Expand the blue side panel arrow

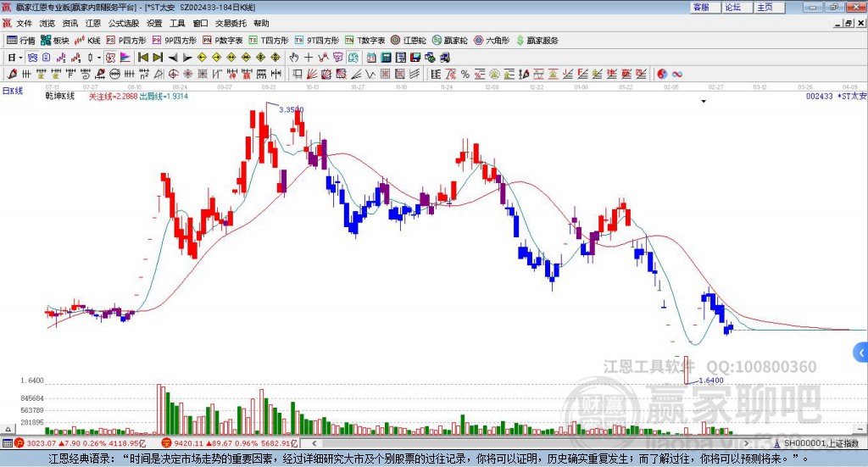tap(861, 353)
